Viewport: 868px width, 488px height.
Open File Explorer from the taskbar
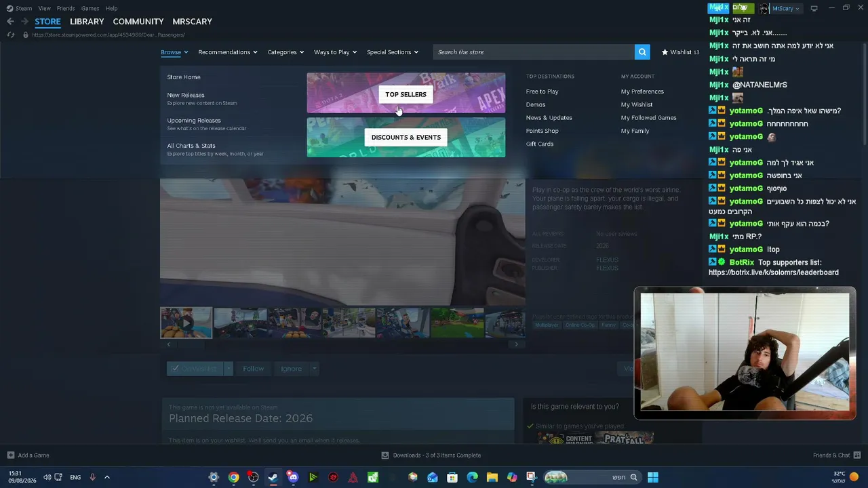(x=492, y=477)
